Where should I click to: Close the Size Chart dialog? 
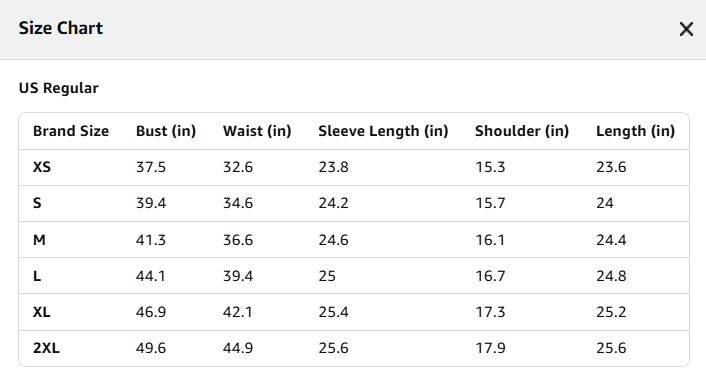click(686, 29)
